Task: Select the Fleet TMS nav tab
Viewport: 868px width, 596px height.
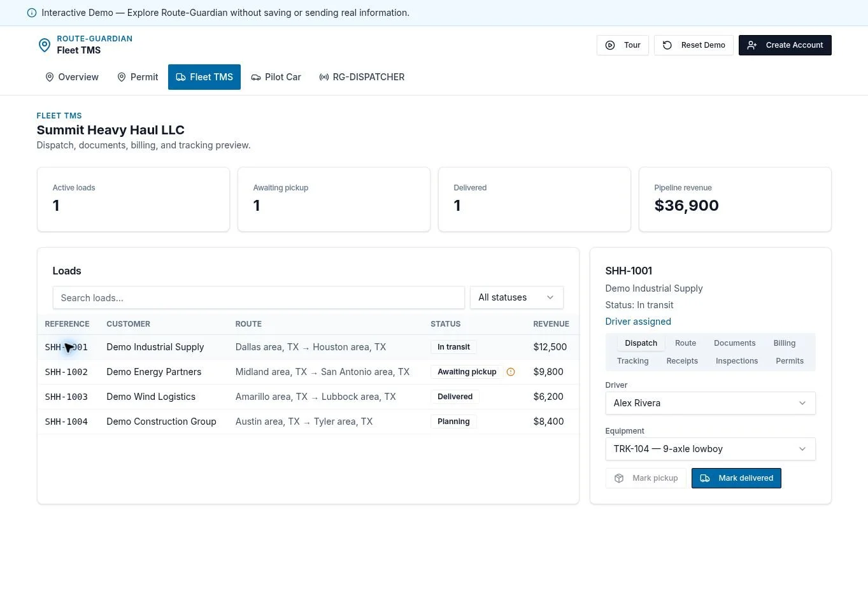Action: click(204, 77)
